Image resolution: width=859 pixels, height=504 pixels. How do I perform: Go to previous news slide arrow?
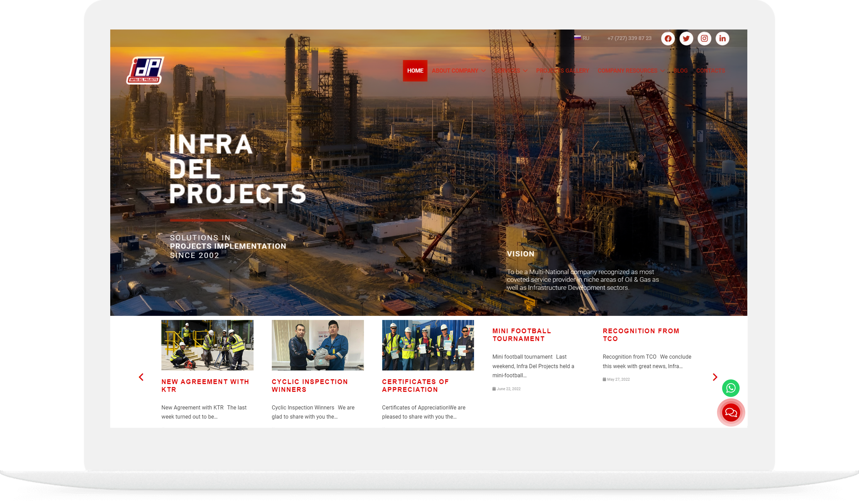[x=141, y=377]
